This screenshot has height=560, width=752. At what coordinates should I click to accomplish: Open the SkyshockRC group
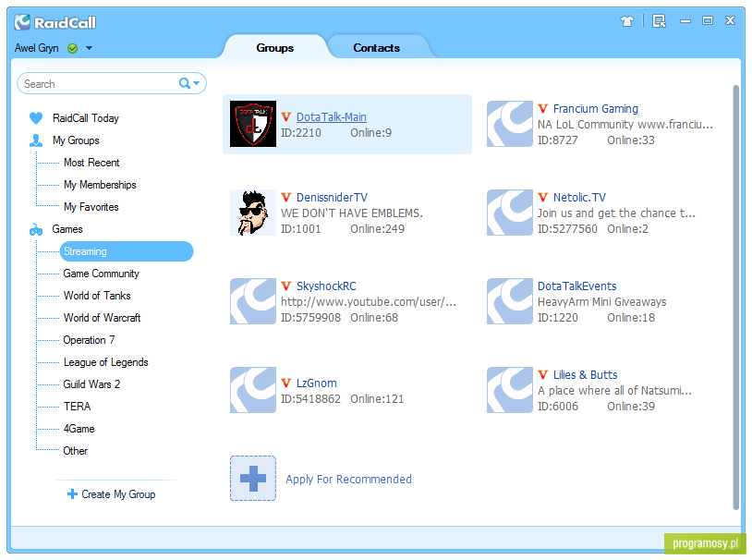coord(326,286)
